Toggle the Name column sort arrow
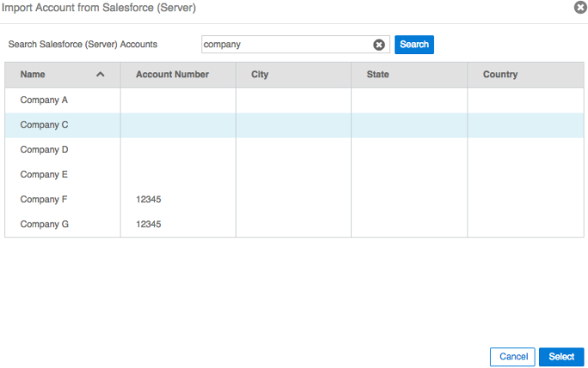 click(x=100, y=74)
